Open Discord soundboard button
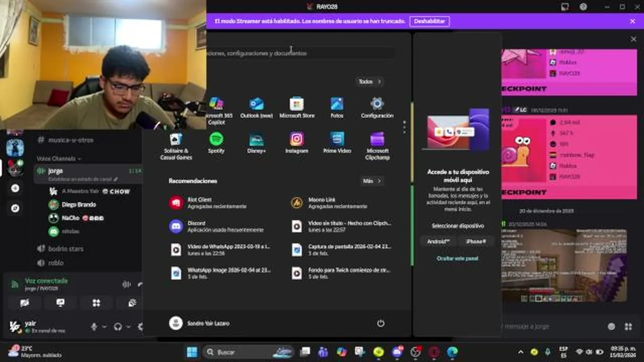 pos(132,303)
